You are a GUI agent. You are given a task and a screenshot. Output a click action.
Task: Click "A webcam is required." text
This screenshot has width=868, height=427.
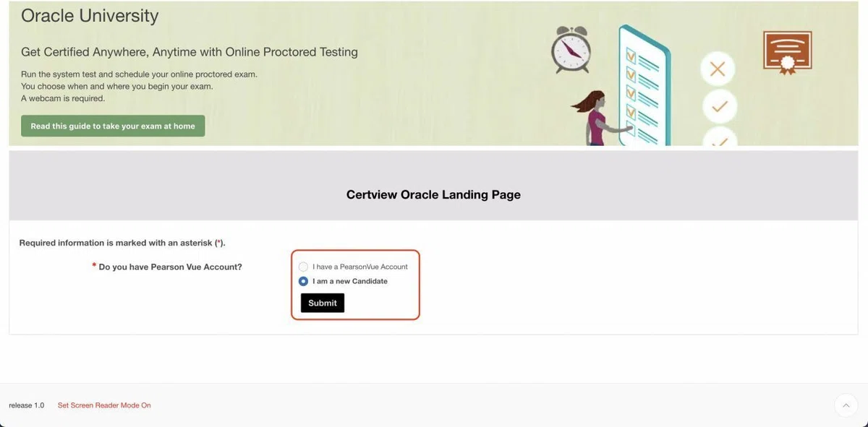coord(63,98)
